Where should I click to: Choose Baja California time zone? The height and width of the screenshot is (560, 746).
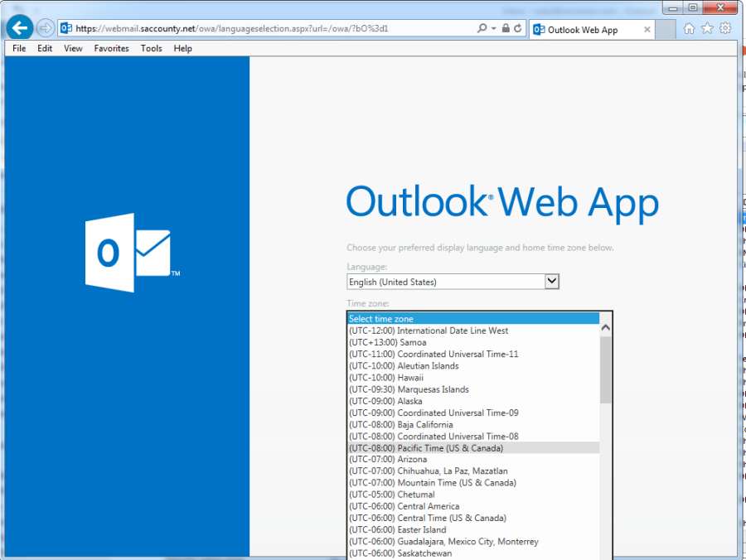click(x=473, y=424)
